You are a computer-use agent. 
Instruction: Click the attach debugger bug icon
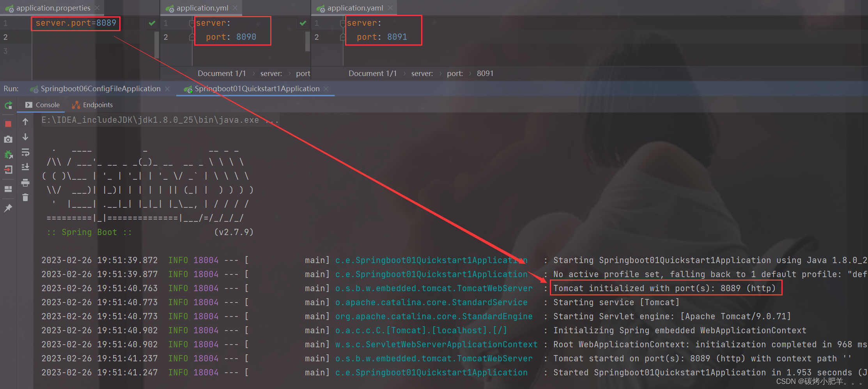pyautogui.click(x=8, y=155)
